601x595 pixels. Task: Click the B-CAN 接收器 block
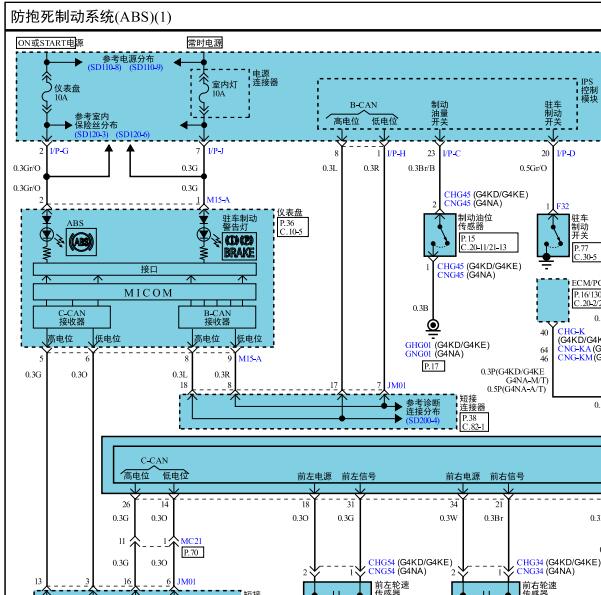pos(217,317)
